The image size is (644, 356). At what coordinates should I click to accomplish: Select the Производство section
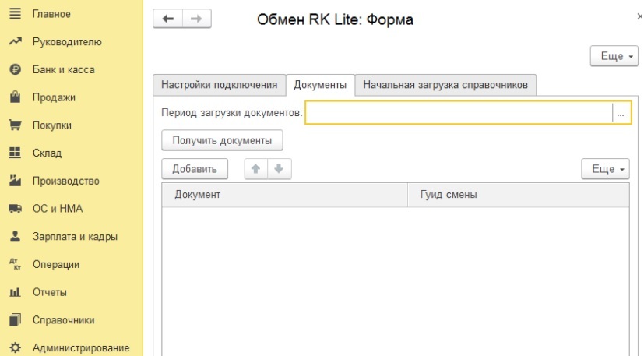(x=66, y=181)
